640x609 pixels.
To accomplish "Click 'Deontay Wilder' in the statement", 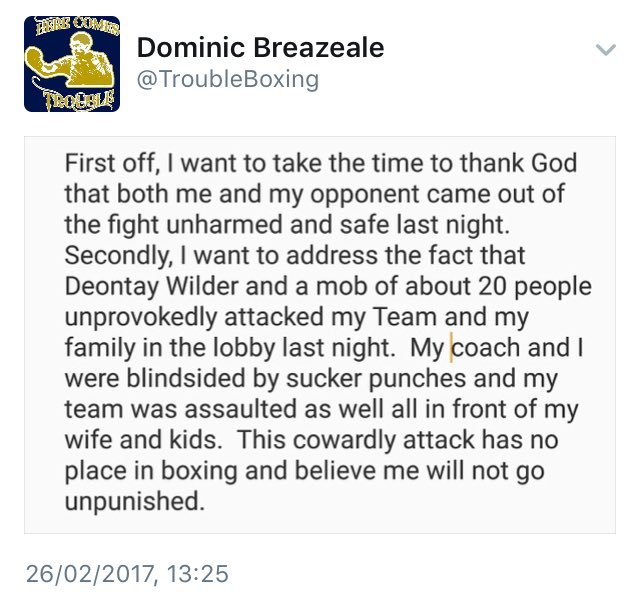I will click(x=151, y=286).
